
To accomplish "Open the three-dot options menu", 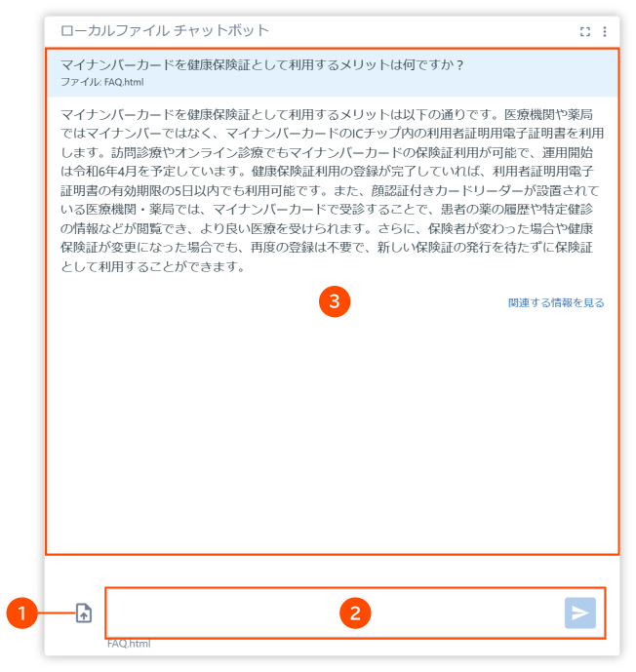I will coord(604,32).
